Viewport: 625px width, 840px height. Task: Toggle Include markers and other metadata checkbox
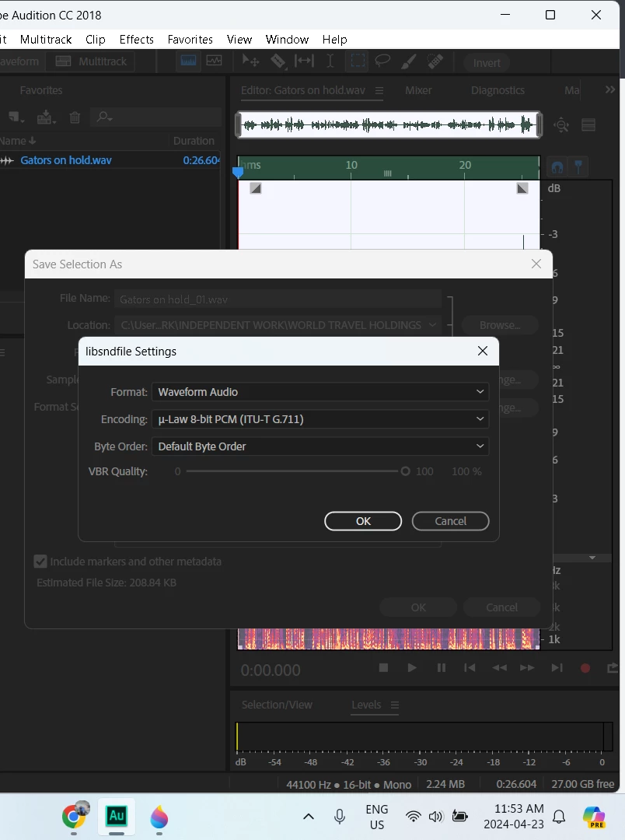[x=40, y=562]
